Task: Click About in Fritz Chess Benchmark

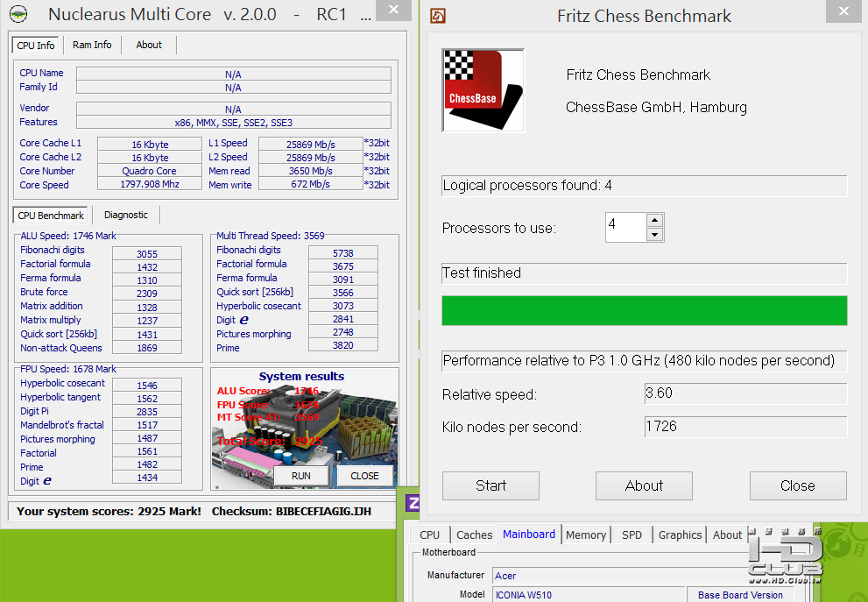Action: 644,485
